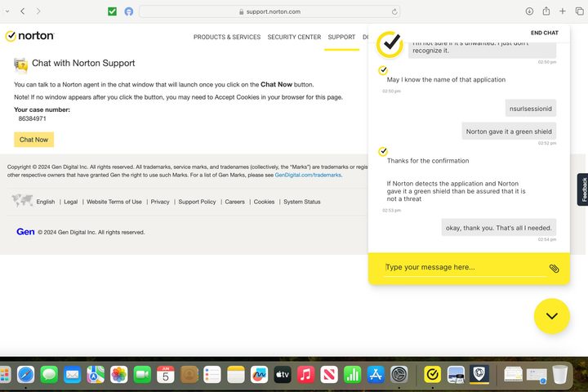The image size is (588, 392).
Task: Open Mail from the Dock
Action: click(x=73, y=374)
